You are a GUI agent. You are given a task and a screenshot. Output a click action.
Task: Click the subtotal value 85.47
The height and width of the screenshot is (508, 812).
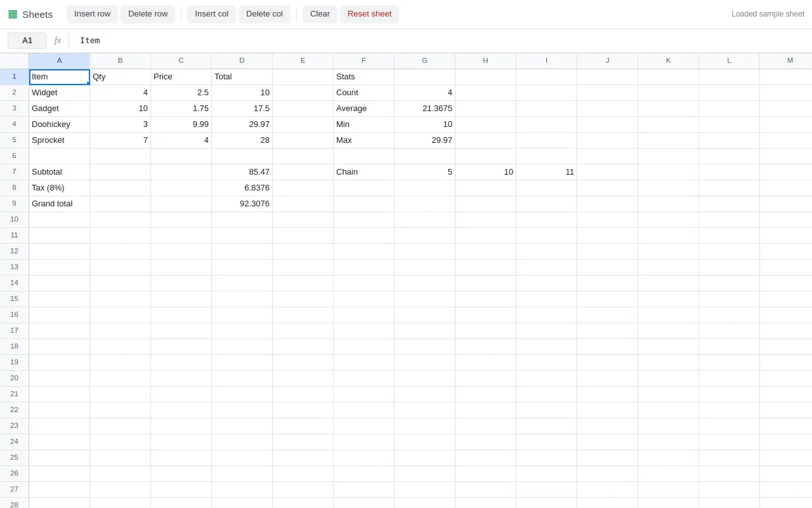pos(242,172)
